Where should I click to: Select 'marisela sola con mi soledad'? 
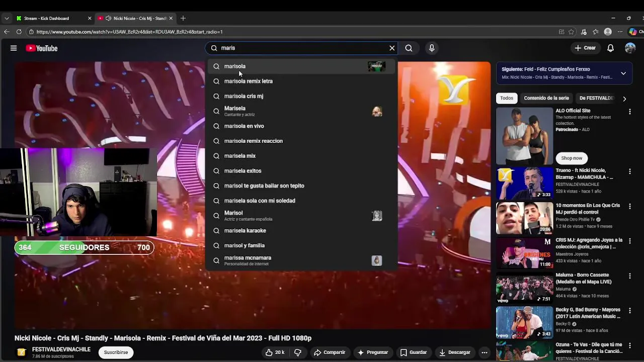(x=301, y=201)
